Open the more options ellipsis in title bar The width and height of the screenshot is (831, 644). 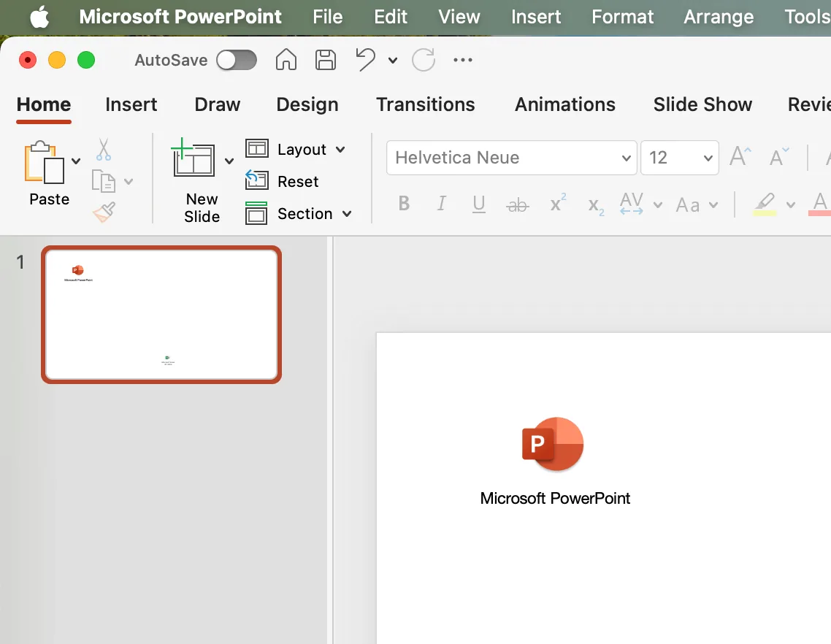pyautogui.click(x=463, y=60)
